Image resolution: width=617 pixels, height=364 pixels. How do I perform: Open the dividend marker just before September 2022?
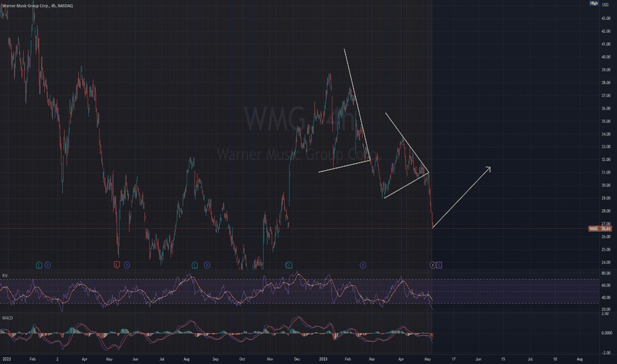tap(207, 265)
